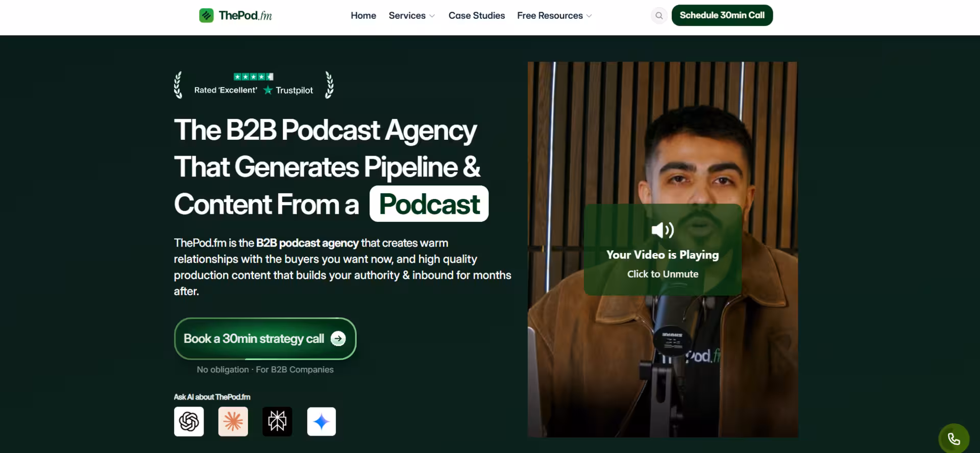The image size is (980, 453).
Task: Ask Gemini about ThePod.fm
Action: click(x=322, y=421)
